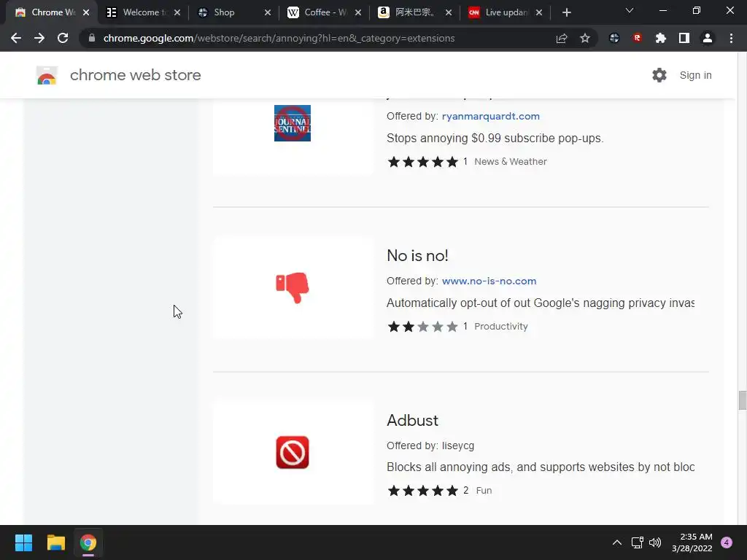Click the five-star rating of Journal Sentinel extension
Image resolution: width=747 pixels, height=560 pixels.
(422, 161)
